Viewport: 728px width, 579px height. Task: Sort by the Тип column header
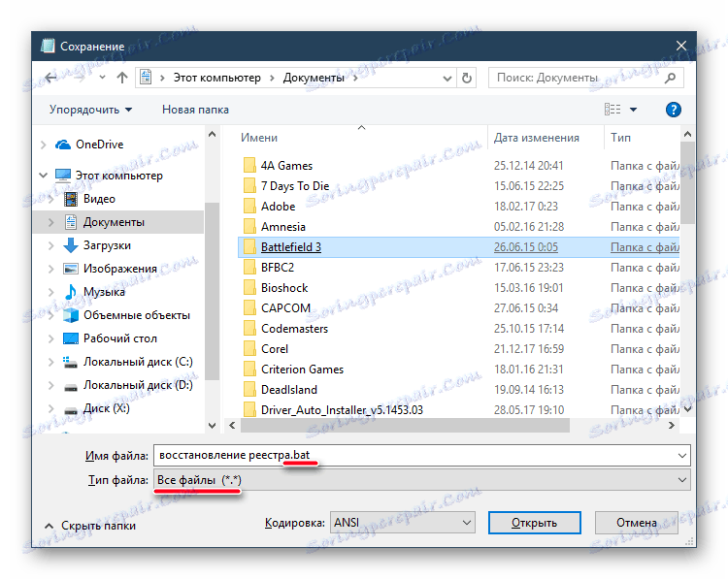(x=620, y=138)
